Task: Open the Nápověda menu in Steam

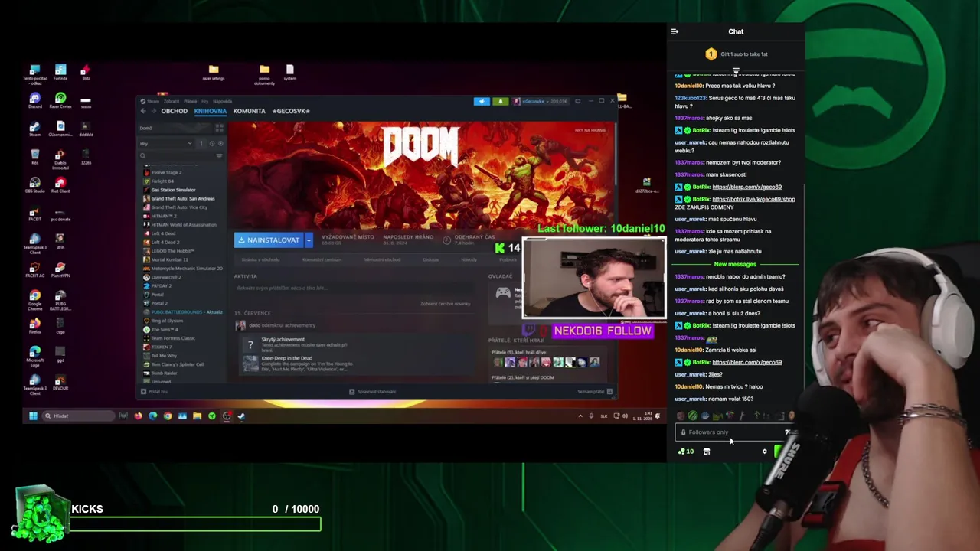Action: [223, 101]
